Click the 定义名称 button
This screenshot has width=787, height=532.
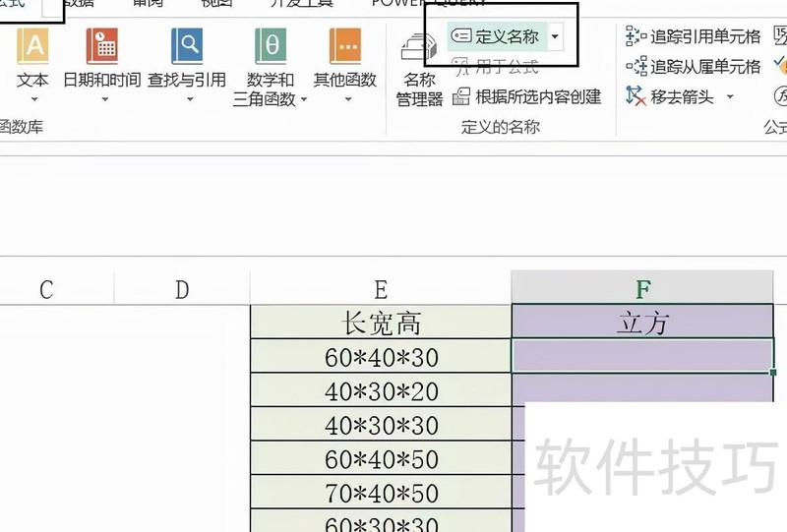pos(496,36)
